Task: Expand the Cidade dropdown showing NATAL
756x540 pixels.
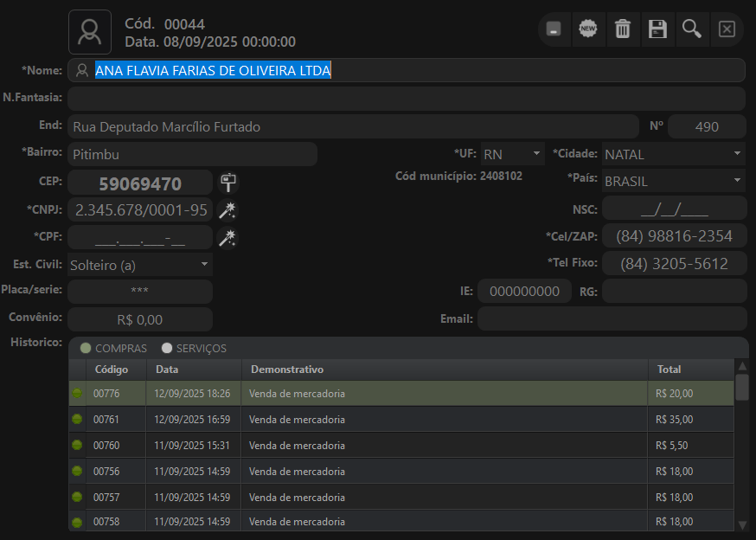Action: tap(737, 154)
